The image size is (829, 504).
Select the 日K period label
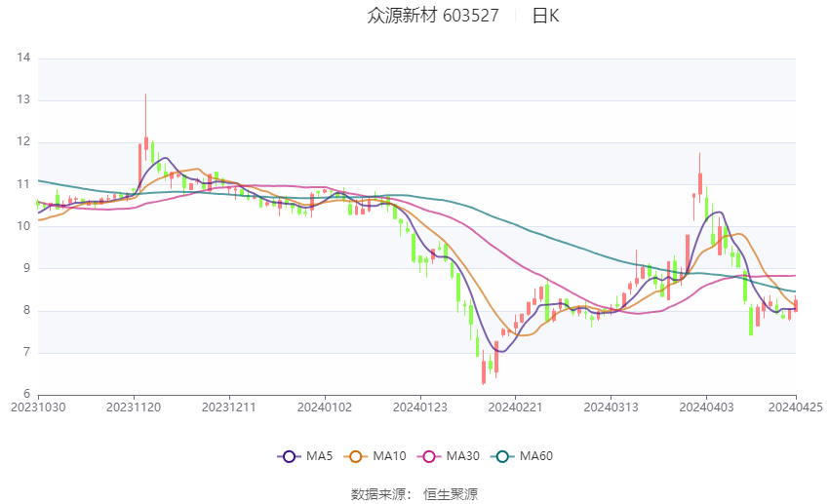[545, 16]
